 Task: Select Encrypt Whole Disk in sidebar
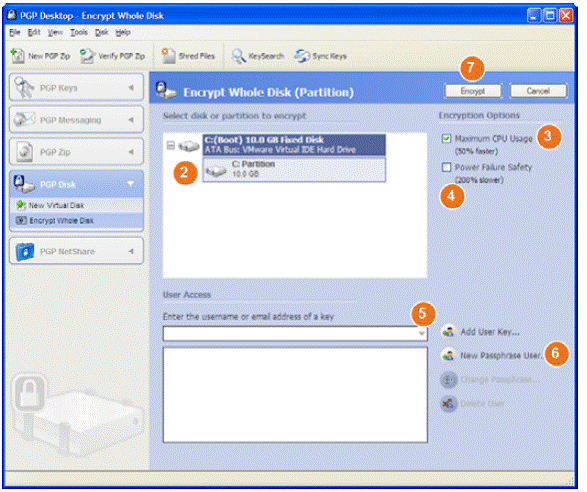click(76, 221)
